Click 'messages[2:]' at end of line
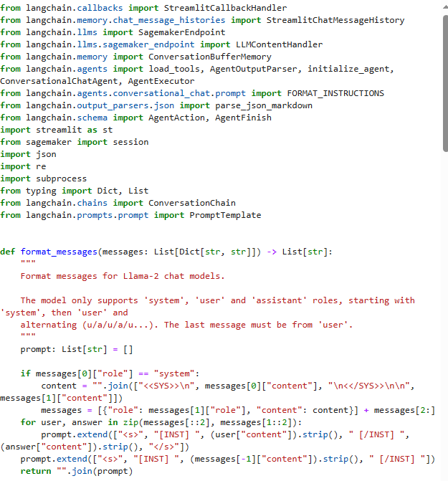This screenshot has height=481, width=448. (404, 411)
